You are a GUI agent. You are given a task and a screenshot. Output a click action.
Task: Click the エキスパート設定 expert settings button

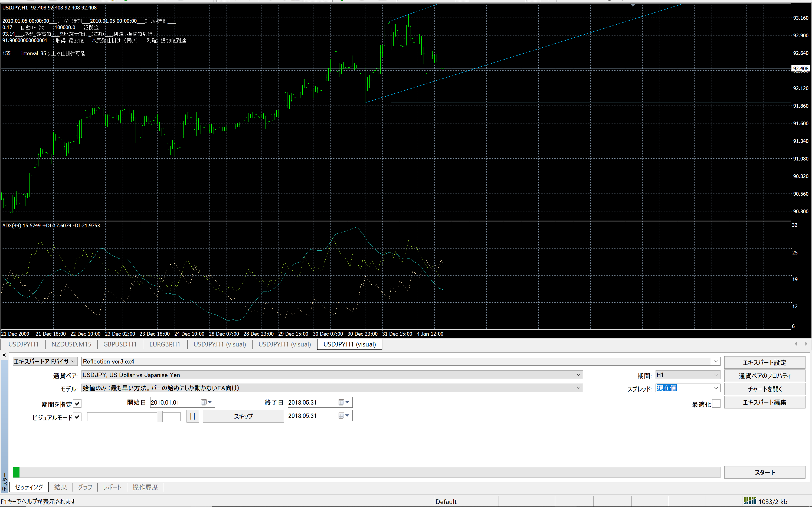764,362
